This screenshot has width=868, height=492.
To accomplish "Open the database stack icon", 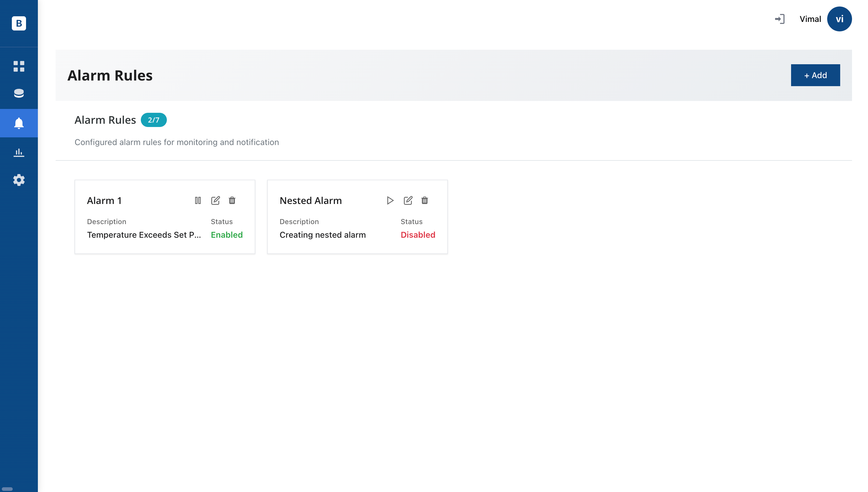I will pos(19,93).
